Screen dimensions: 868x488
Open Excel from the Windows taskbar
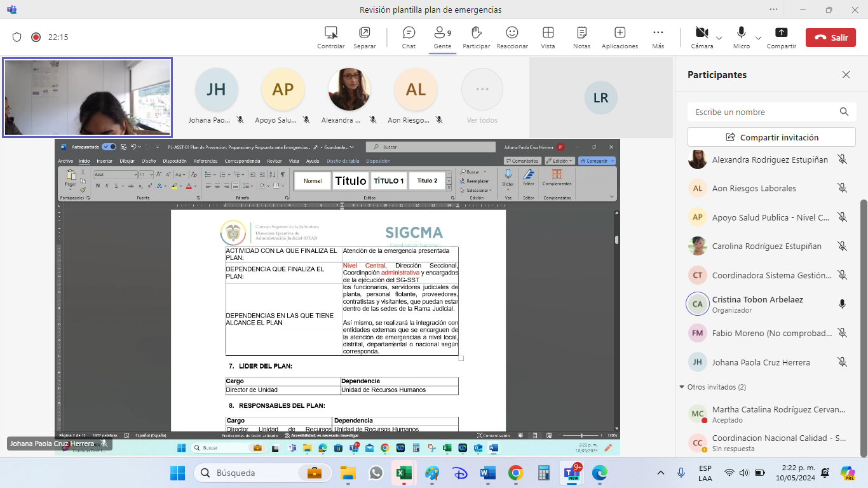pyautogui.click(x=402, y=473)
